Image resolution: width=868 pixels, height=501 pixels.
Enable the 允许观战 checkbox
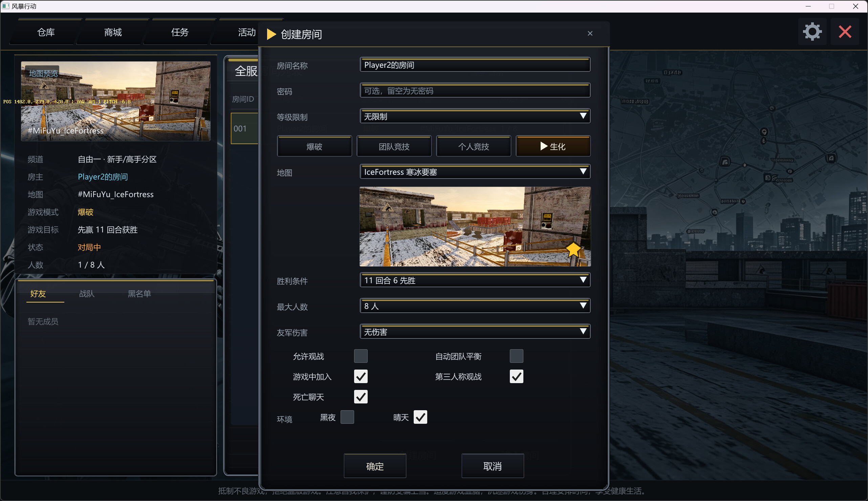[x=361, y=356]
